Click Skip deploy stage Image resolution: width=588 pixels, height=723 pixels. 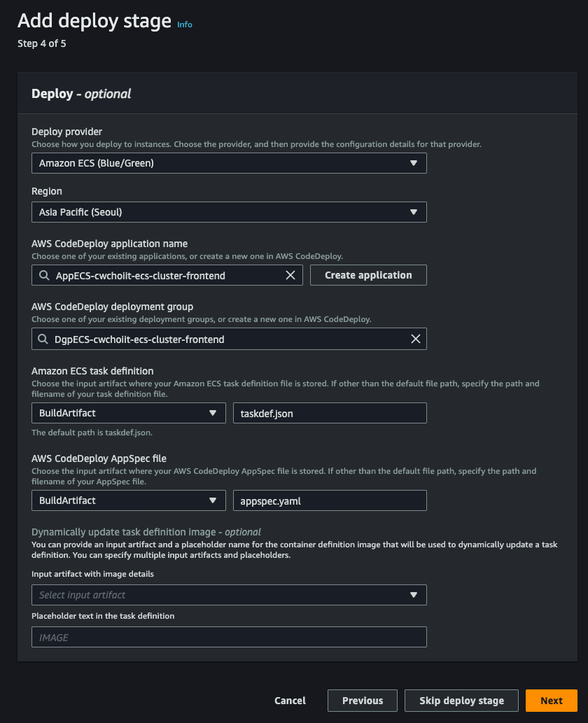[461, 701]
